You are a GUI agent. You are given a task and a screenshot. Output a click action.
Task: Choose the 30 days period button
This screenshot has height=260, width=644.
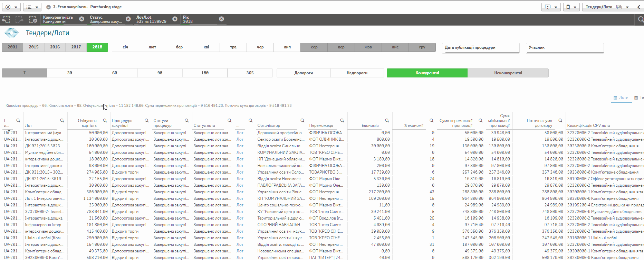[x=70, y=73]
